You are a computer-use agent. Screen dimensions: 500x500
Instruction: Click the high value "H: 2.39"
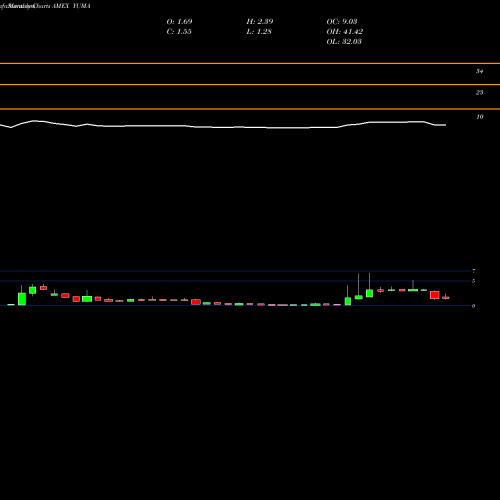click(x=260, y=22)
